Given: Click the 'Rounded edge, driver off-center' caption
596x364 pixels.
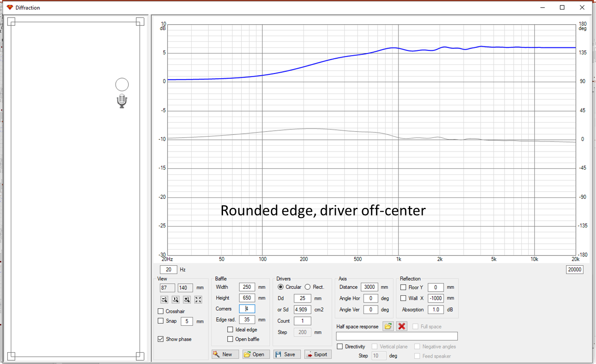Looking at the screenshot, I should click(323, 210).
